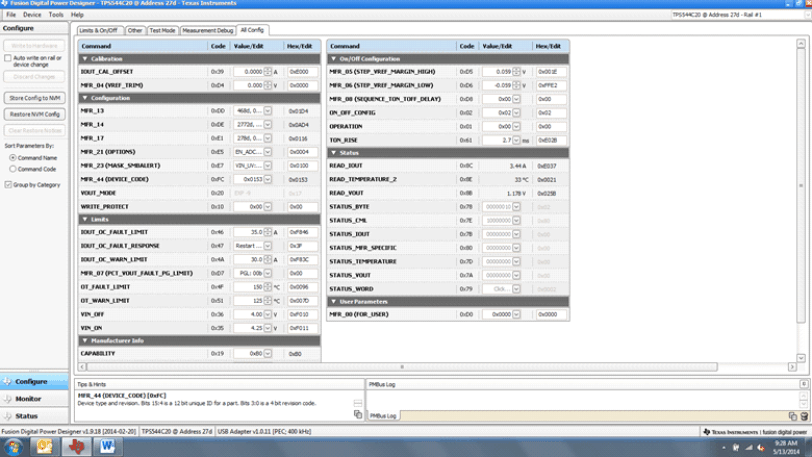The height and width of the screenshot is (457, 812).
Task: Select Command Code sort option
Action: pos(13,169)
